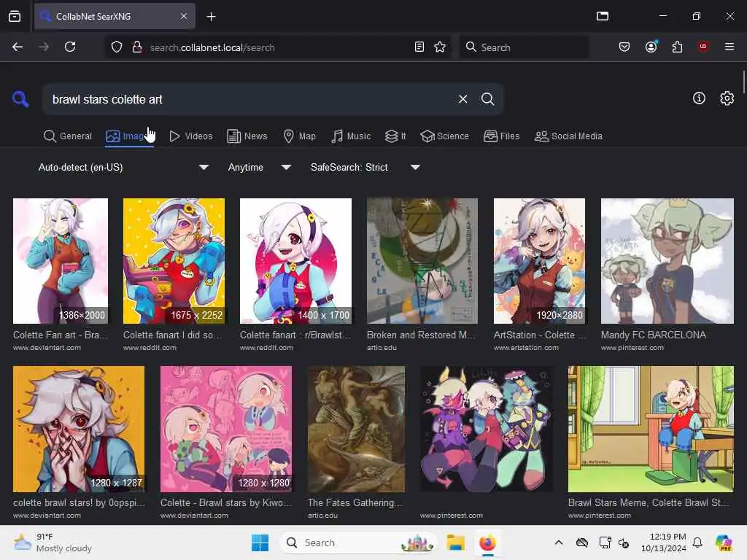Bookmark this page with the star icon
The height and width of the screenshot is (560, 747).
440,47
